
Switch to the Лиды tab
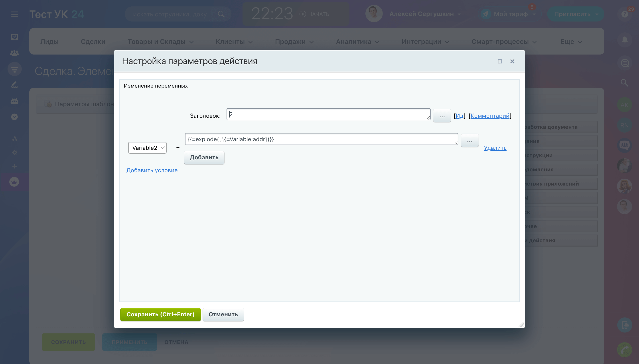coord(49,42)
